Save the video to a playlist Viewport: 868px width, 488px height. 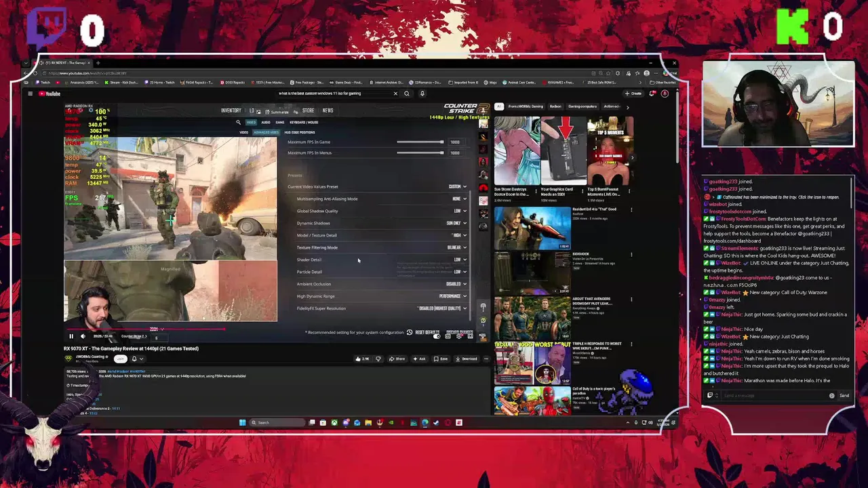point(441,359)
